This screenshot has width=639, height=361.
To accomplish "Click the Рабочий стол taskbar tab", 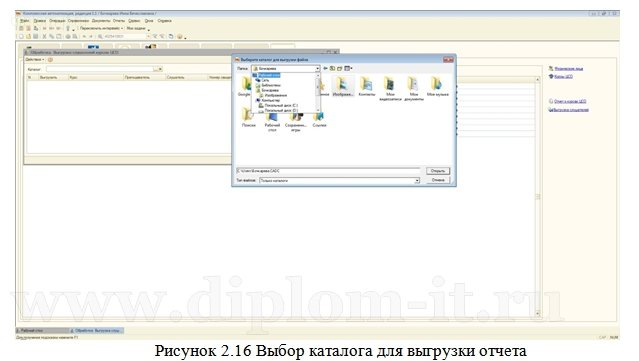I will pos(42,330).
